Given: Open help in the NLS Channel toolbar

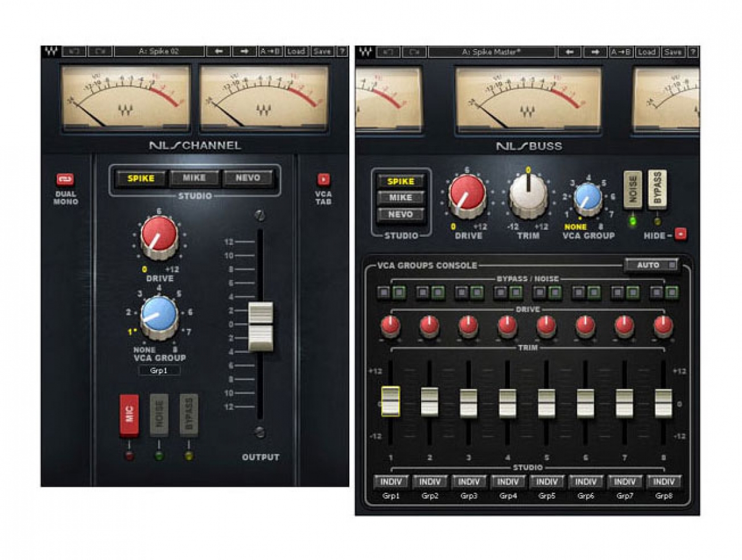Looking at the screenshot, I should (342, 51).
